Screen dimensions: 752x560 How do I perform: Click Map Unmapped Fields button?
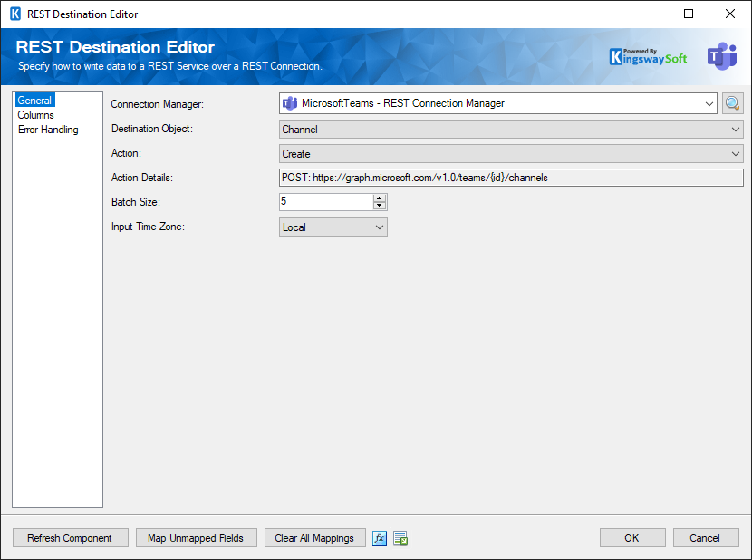click(196, 538)
